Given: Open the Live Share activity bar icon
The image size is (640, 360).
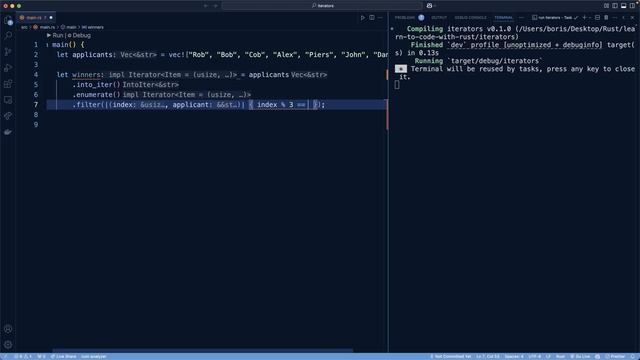Looking at the screenshot, I should tap(8, 116).
